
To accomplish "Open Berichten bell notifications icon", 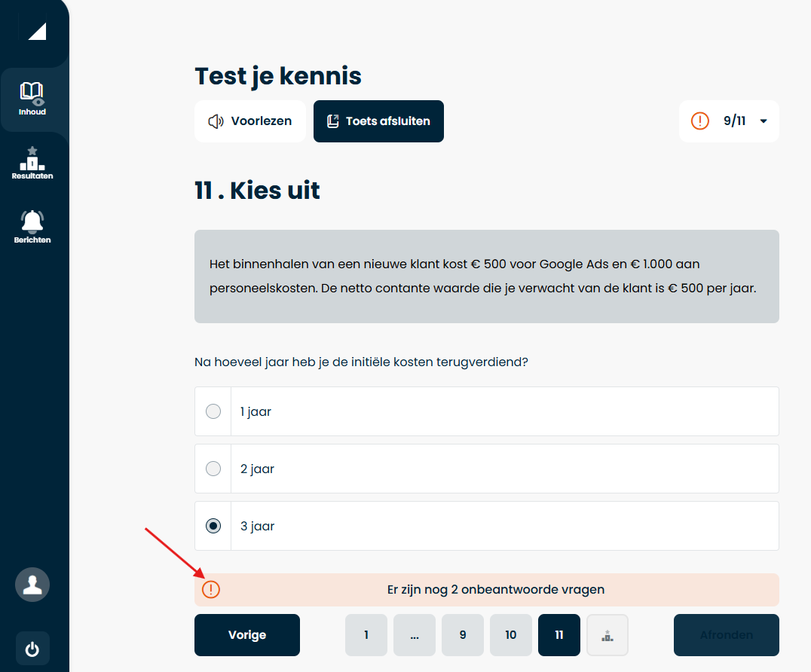I will [32, 222].
